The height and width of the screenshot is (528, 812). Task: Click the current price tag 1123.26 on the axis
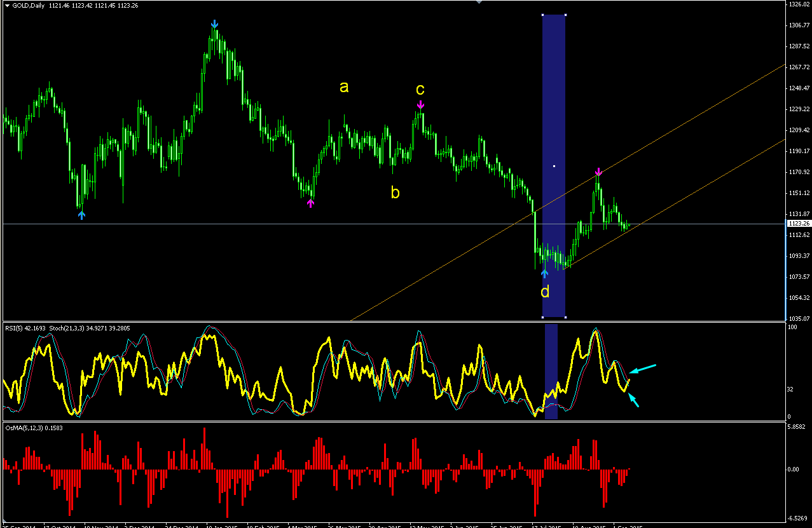coord(799,224)
